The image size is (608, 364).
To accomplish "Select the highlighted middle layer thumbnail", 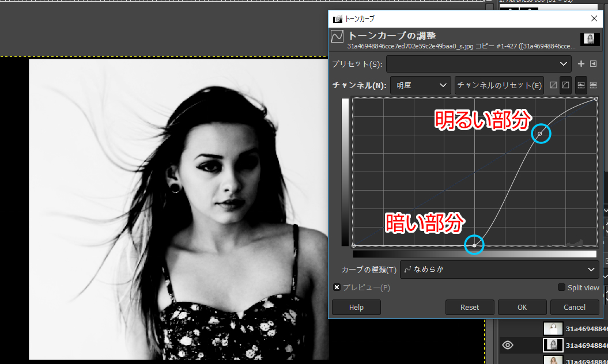I will tap(553, 345).
